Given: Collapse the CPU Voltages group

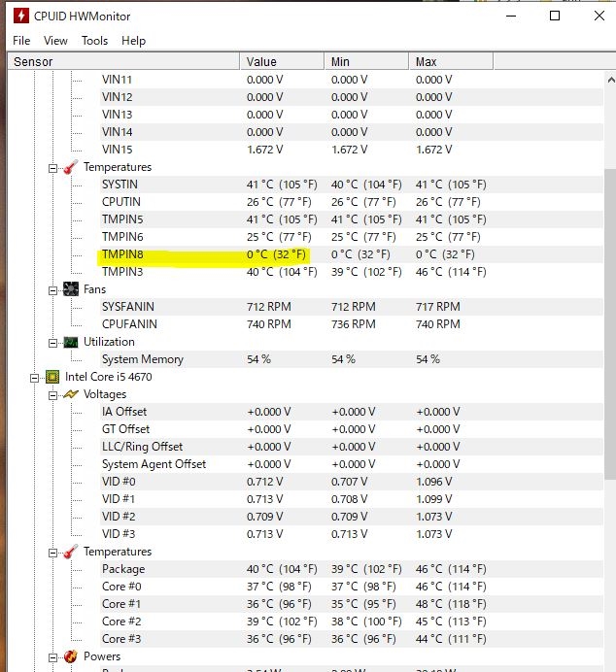Looking at the screenshot, I should [52, 395].
